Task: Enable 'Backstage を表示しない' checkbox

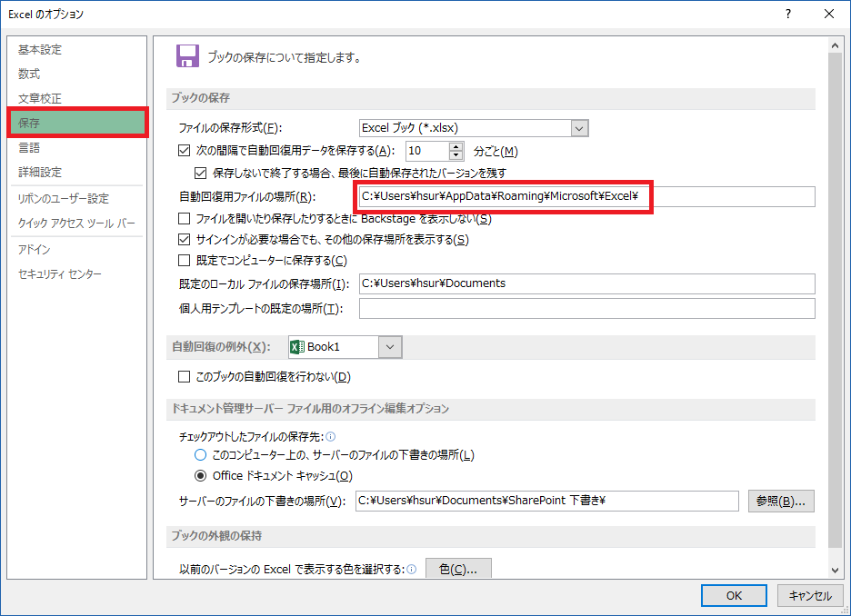Action: point(185,219)
